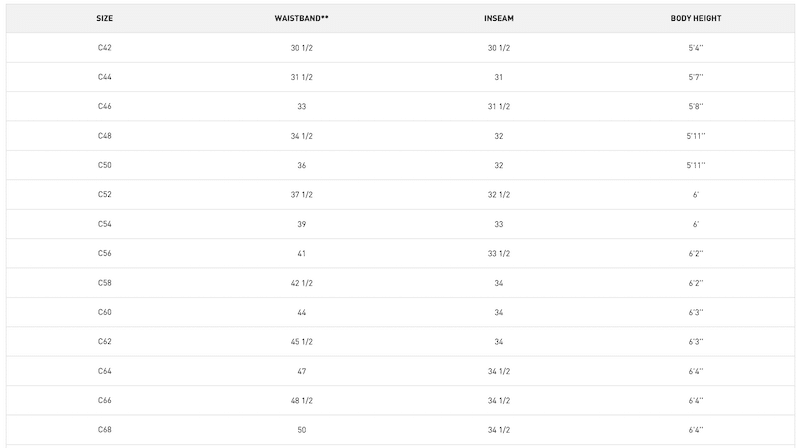The width and height of the screenshot is (800, 448).
Task: Select the C42 size cell
Action: [105, 48]
